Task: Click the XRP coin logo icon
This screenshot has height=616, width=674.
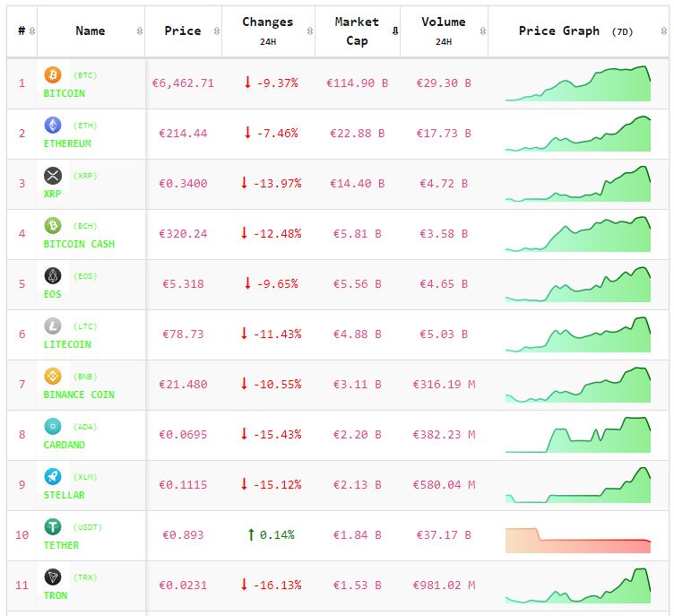Action: 53,176
